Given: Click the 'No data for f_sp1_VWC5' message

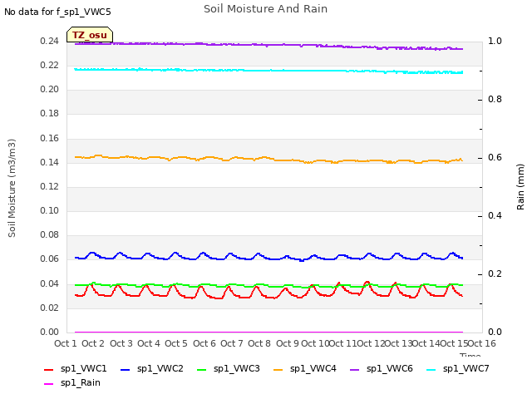Looking at the screenshot, I should [57, 12].
